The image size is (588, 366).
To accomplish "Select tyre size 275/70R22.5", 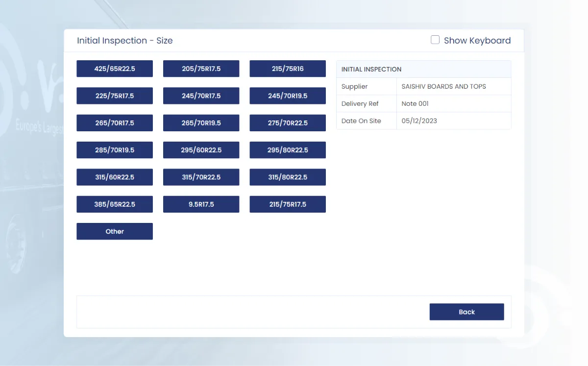I will (288, 123).
